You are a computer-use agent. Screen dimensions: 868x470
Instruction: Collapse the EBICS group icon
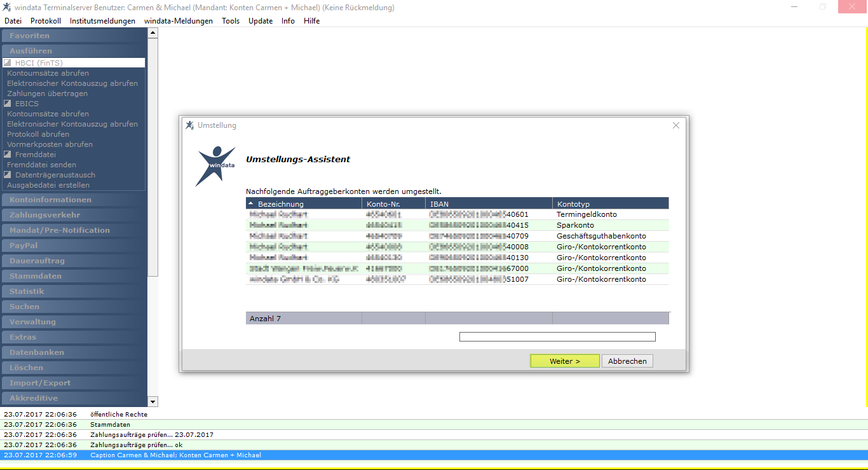click(8, 104)
